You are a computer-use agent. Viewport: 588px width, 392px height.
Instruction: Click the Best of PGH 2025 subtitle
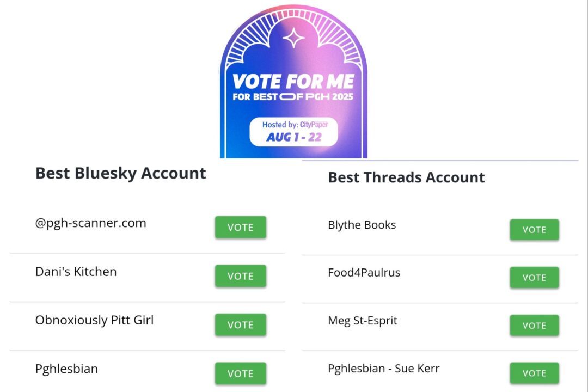[x=293, y=97]
